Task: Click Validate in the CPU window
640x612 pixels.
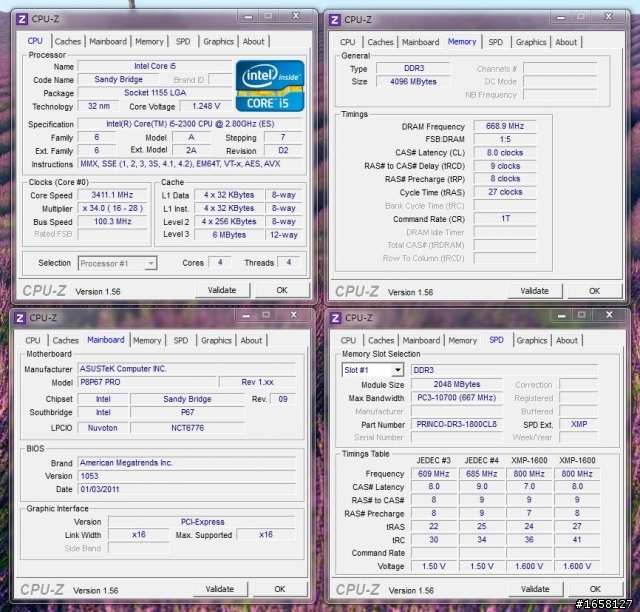Action: (222, 290)
